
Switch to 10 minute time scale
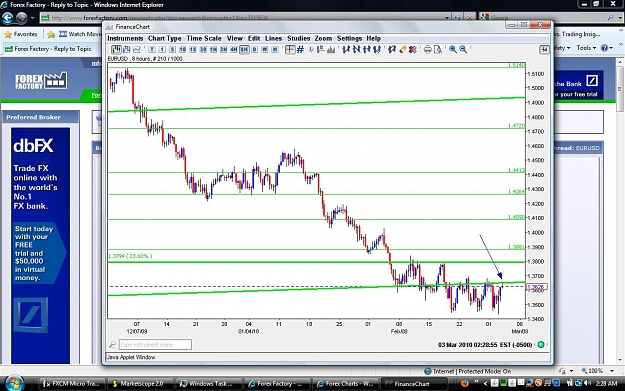click(x=183, y=49)
